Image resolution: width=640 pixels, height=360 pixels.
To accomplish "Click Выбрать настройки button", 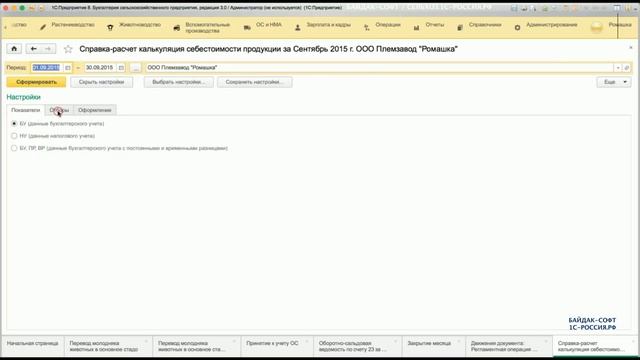I will [178, 82].
